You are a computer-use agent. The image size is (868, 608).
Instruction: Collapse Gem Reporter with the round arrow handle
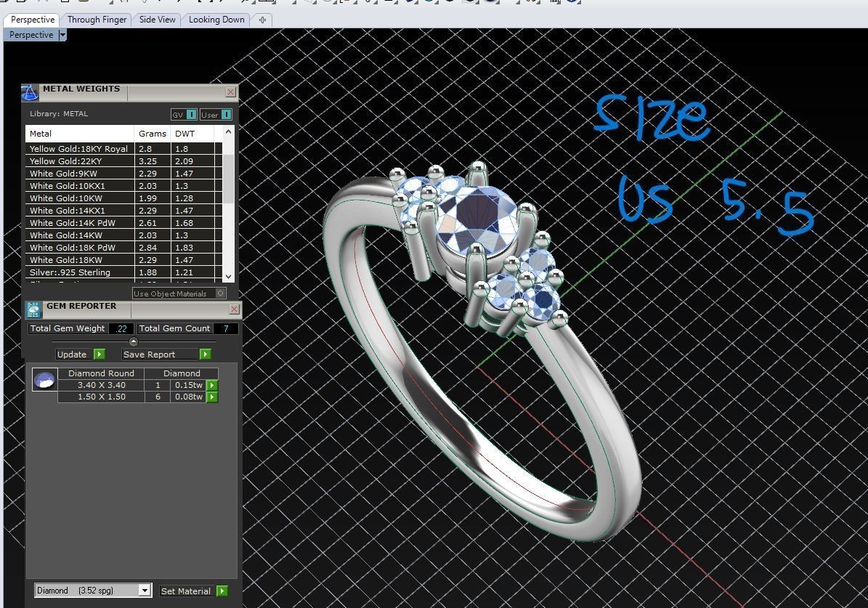134,341
